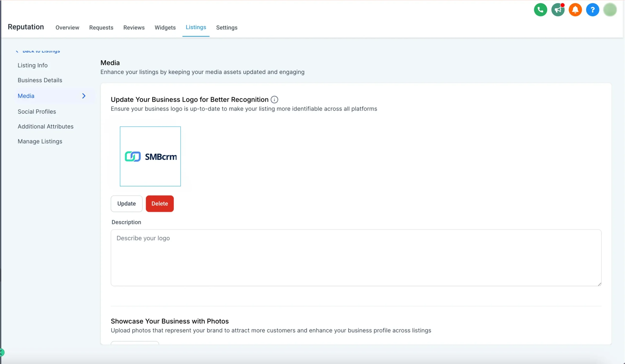This screenshot has width=625, height=364.
Task: Click the chevron arrow next to Media
Action: coord(84,96)
